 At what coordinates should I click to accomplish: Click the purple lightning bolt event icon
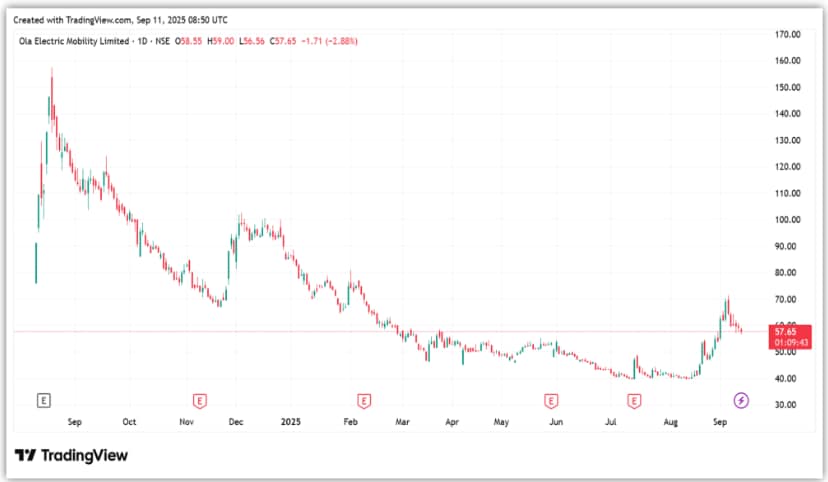[741, 400]
